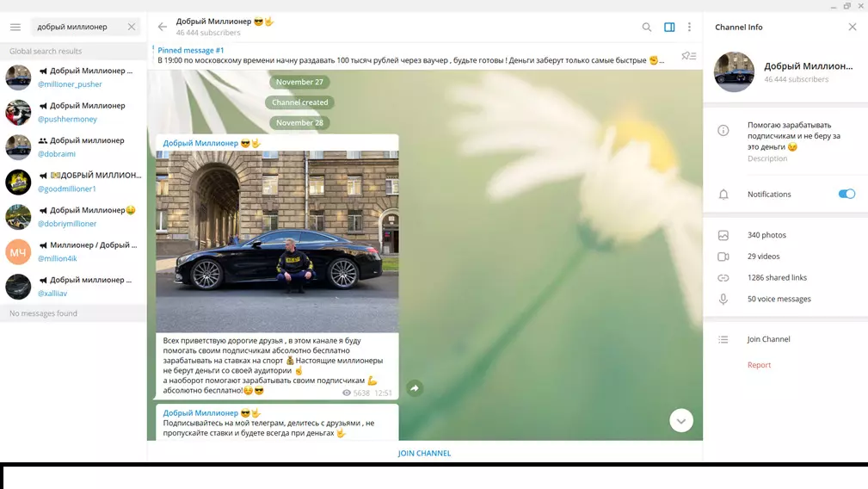Click the video camera icon
Screen dimensions: 868x489
(x=723, y=257)
